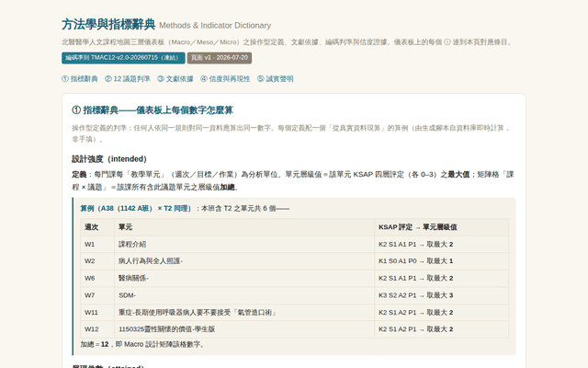Viewport: 588px width, 368px height.
Task: Click unit cell 課程介紹
Action: (244, 244)
